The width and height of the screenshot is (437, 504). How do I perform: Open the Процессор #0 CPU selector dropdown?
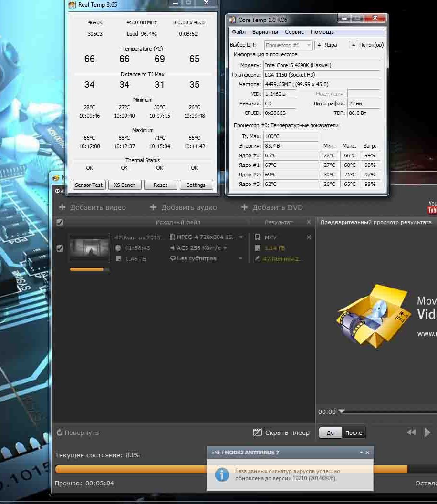288,45
